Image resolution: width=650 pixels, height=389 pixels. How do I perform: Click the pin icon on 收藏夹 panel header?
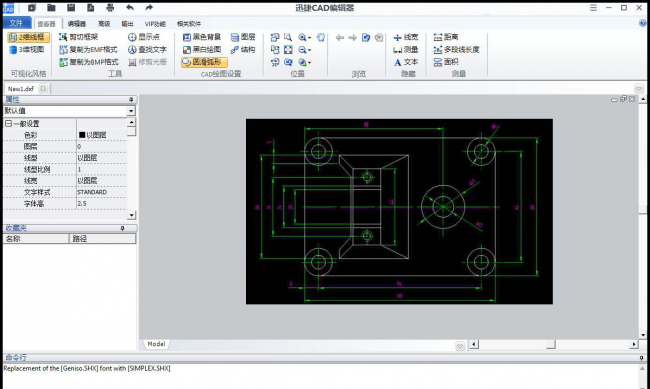[122, 228]
